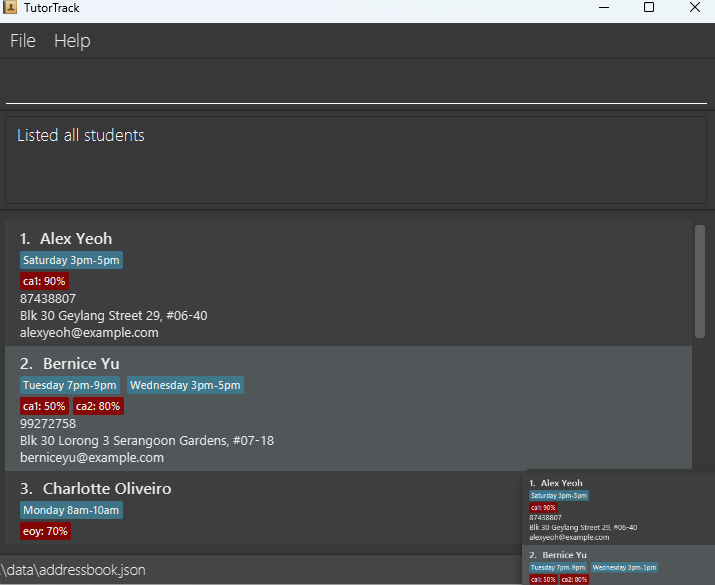Image resolution: width=715 pixels, height=585 pixels.
Task: Click phone number 87438807
Action: click(x=48, y=299)
